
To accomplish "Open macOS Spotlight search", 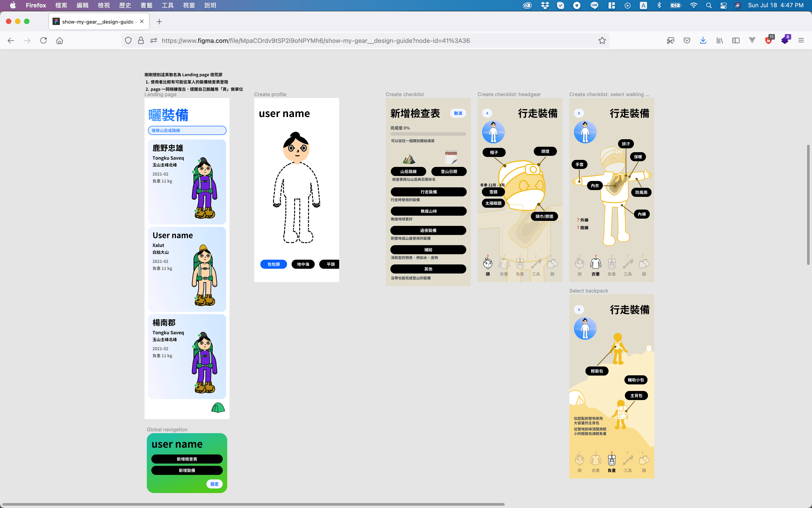I will click(709, 5).
